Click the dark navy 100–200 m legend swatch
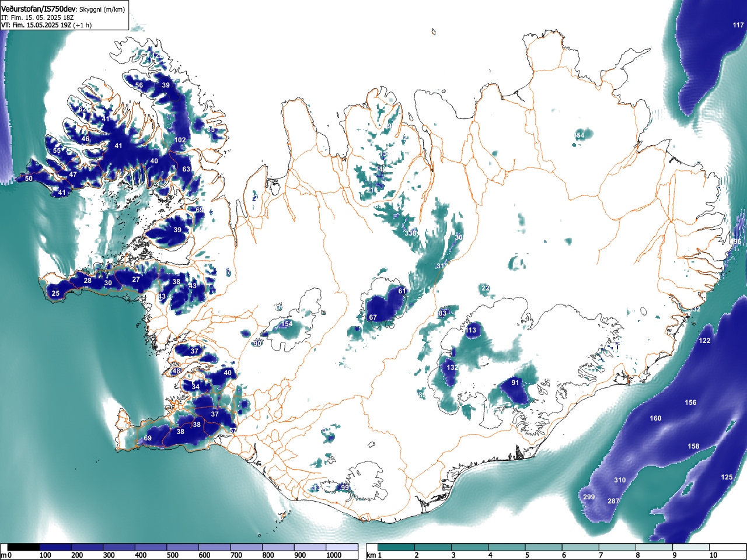747x560 pixels. [55, 548]
